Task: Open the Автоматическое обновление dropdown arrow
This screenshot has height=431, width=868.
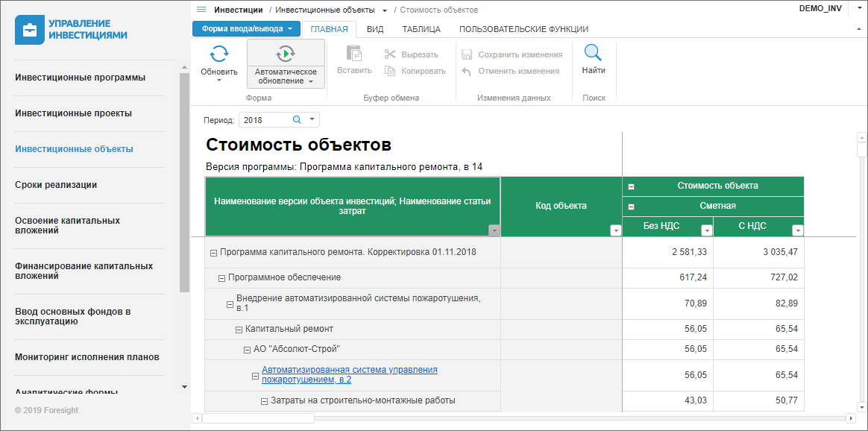Action: (x=311, y=81)
